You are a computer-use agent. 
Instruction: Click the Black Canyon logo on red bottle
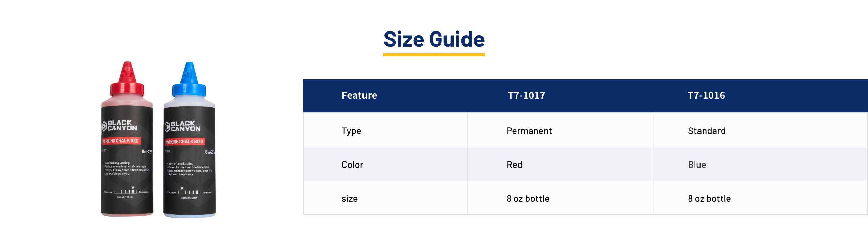tap(120, 125)
